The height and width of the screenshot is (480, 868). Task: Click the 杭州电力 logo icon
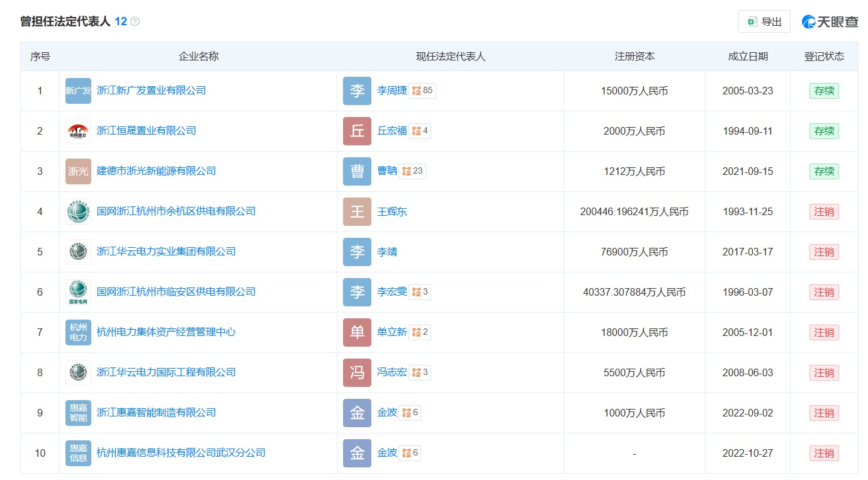(78, 332)
